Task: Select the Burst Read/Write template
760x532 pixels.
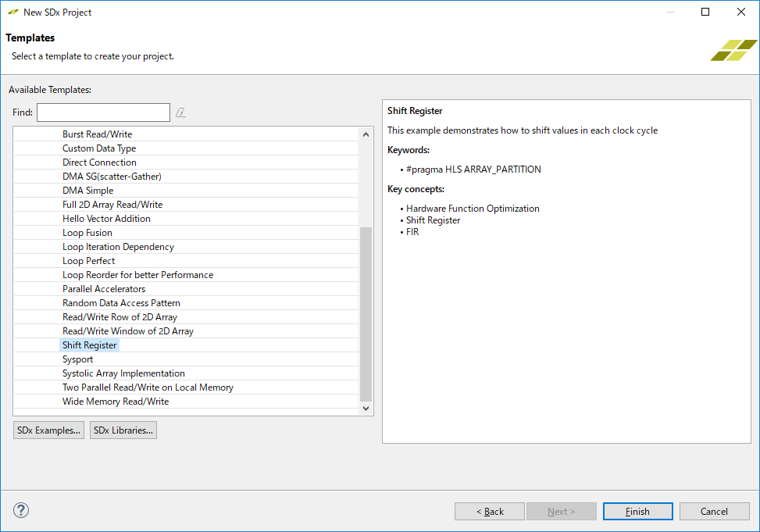Action: (98, 134)
